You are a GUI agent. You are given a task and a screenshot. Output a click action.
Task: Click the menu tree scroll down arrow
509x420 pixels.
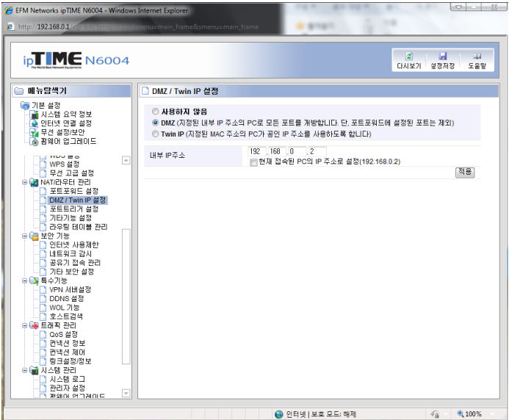coord(126,394)
